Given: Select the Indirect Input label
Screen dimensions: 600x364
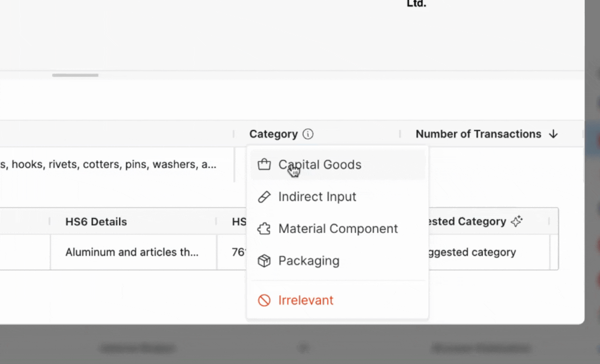Looking at the screenshot, I should coord(317,197).
